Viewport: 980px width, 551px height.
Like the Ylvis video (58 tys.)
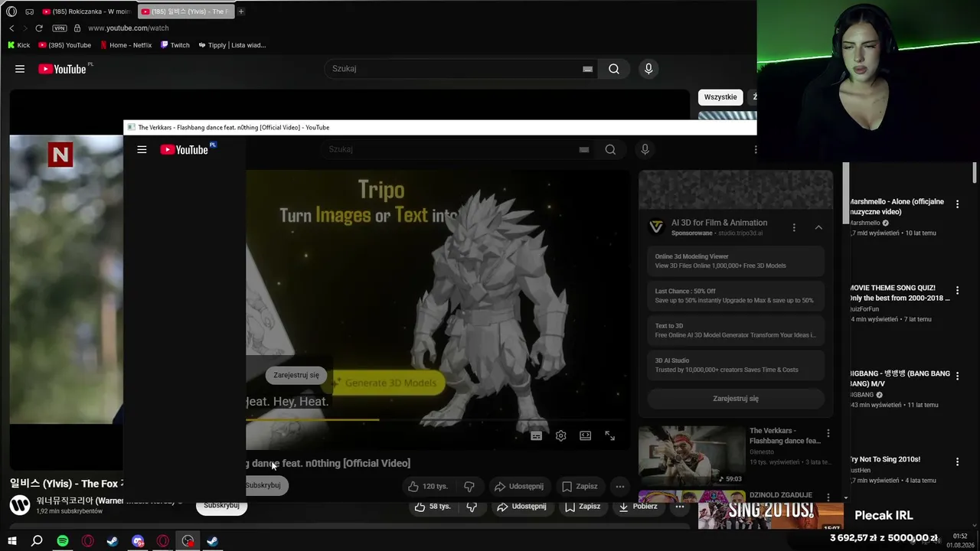pyautogui.click(x=433, y=507)
